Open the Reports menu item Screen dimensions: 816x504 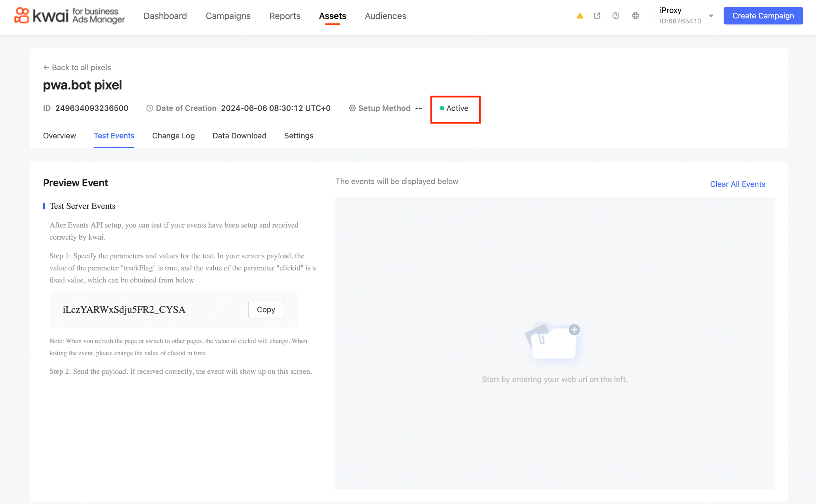(285, 16)
